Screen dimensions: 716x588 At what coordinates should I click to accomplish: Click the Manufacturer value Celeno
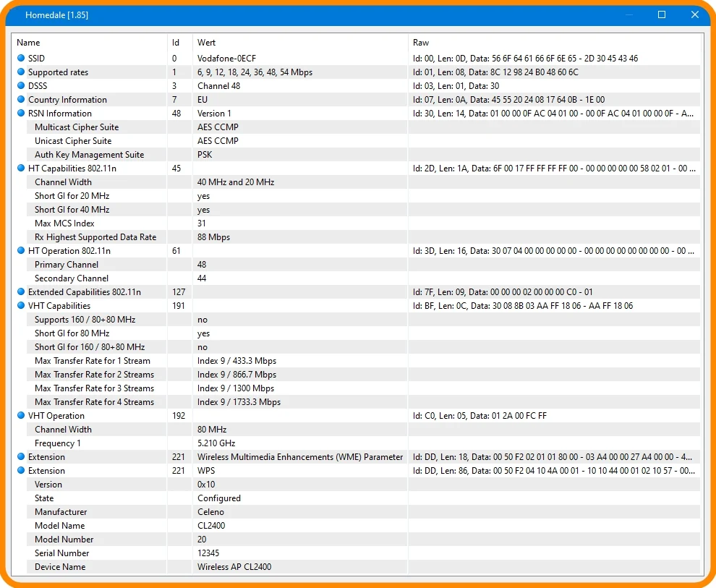[x=210, y=512]
